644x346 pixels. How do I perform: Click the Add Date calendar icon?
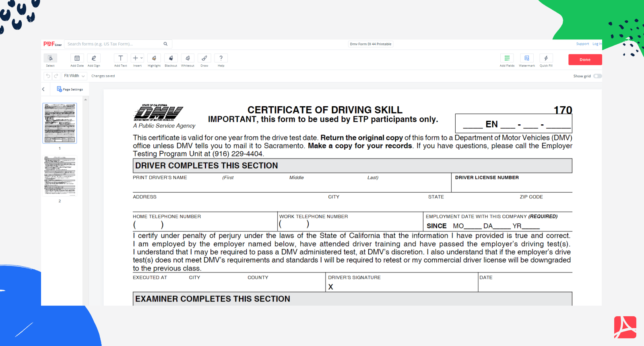[x=77, y=59]
